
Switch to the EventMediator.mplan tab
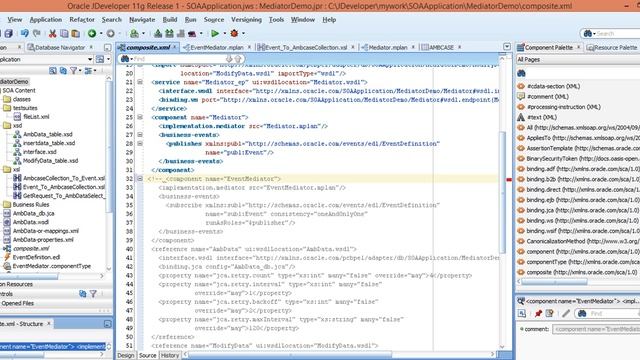pos(216,47)
